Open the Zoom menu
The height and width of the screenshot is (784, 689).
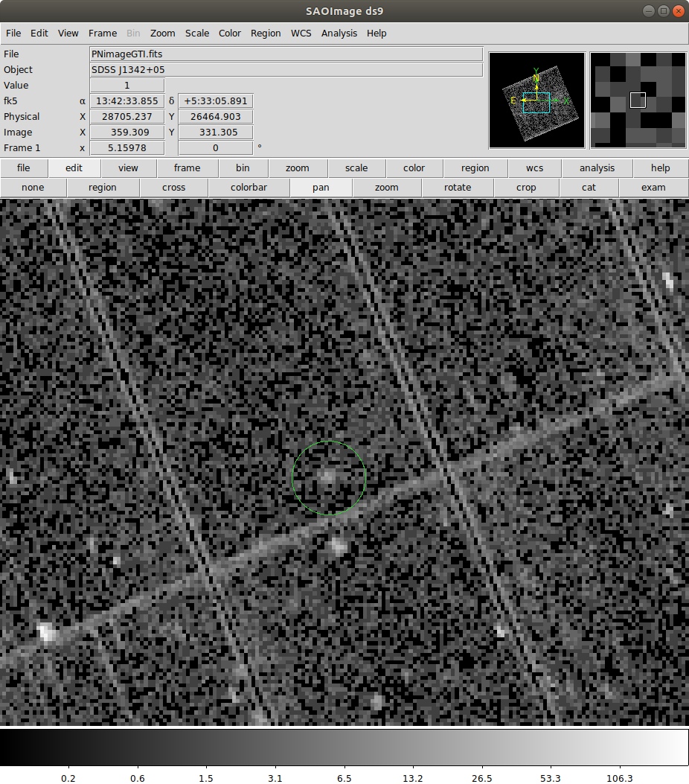[x=163, y=34]
